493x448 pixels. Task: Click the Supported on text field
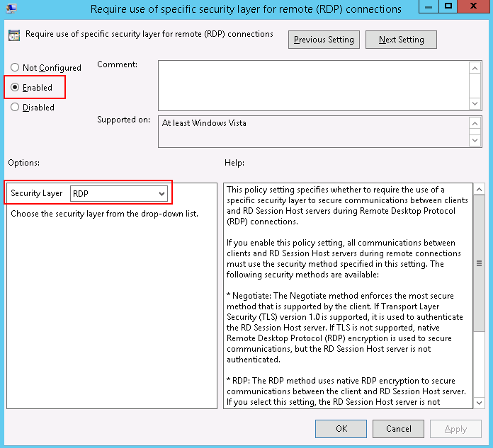(313, 132)
